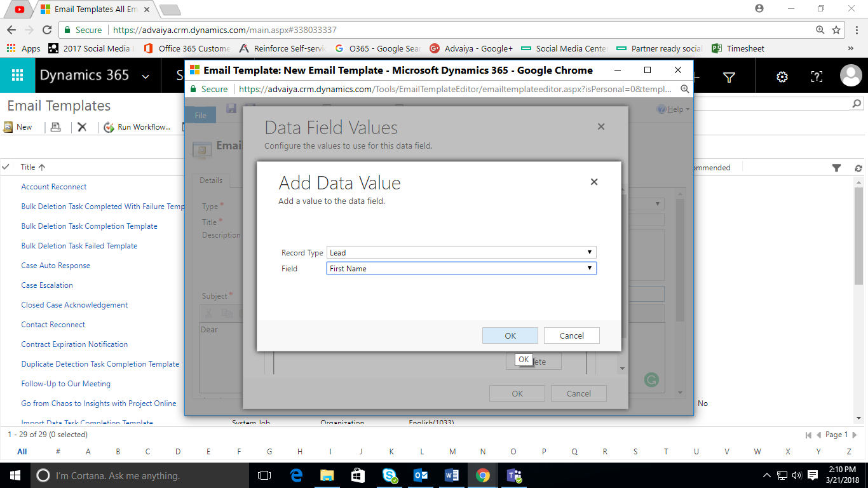Expand the Dynamics 365 navigation chevron
868x488 pixels.
pyautogui.click(x=146, y=77)
